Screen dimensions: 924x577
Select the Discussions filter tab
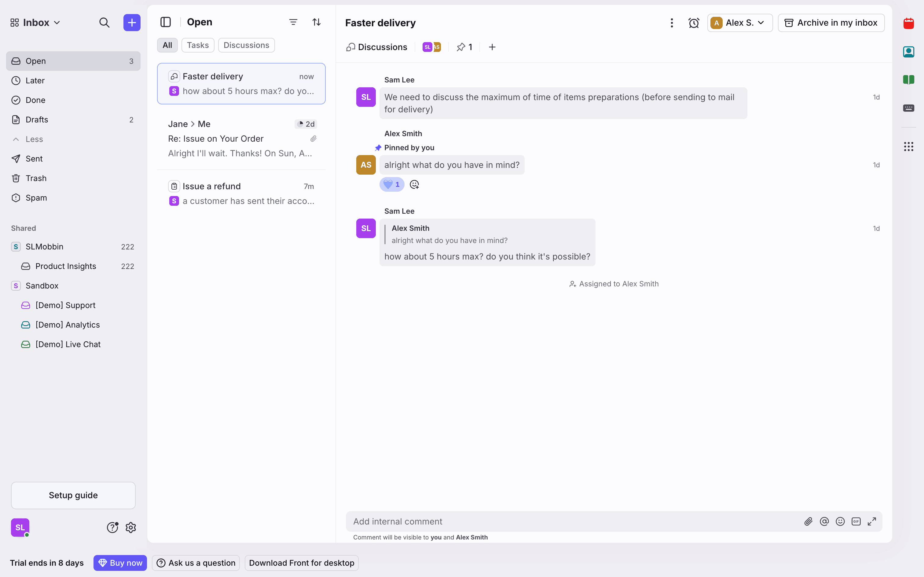246,45
